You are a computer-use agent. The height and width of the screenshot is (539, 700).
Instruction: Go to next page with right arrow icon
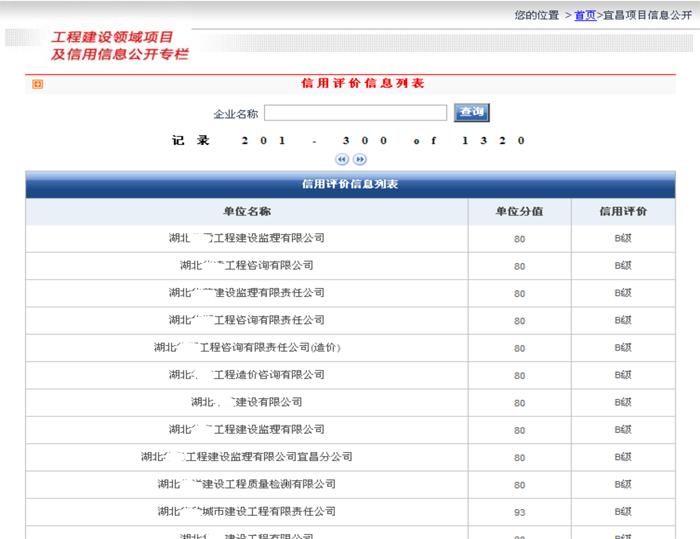[360, 159]
